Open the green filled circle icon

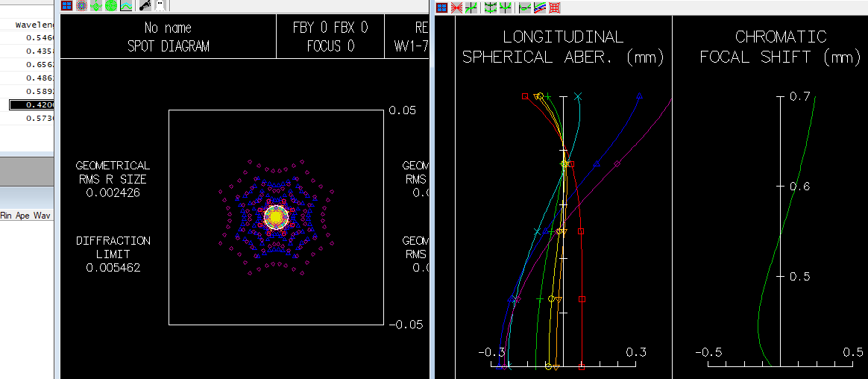click(110, 5)
